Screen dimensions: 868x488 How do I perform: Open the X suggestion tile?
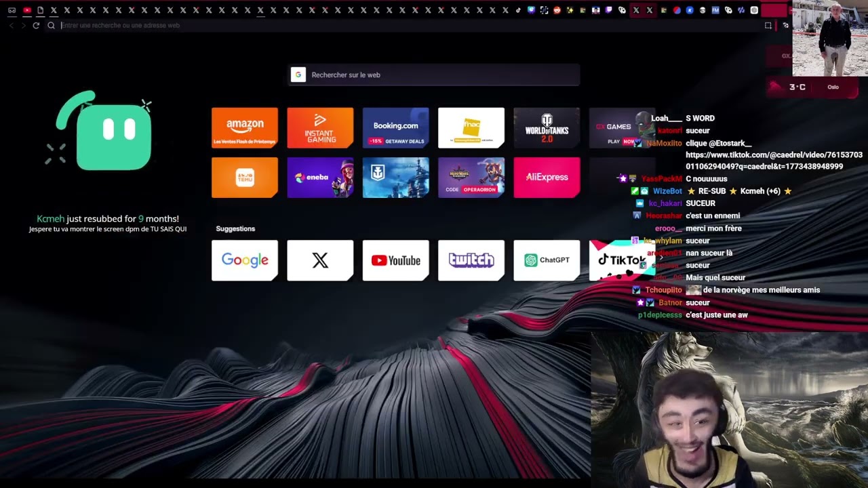[320, 260]
